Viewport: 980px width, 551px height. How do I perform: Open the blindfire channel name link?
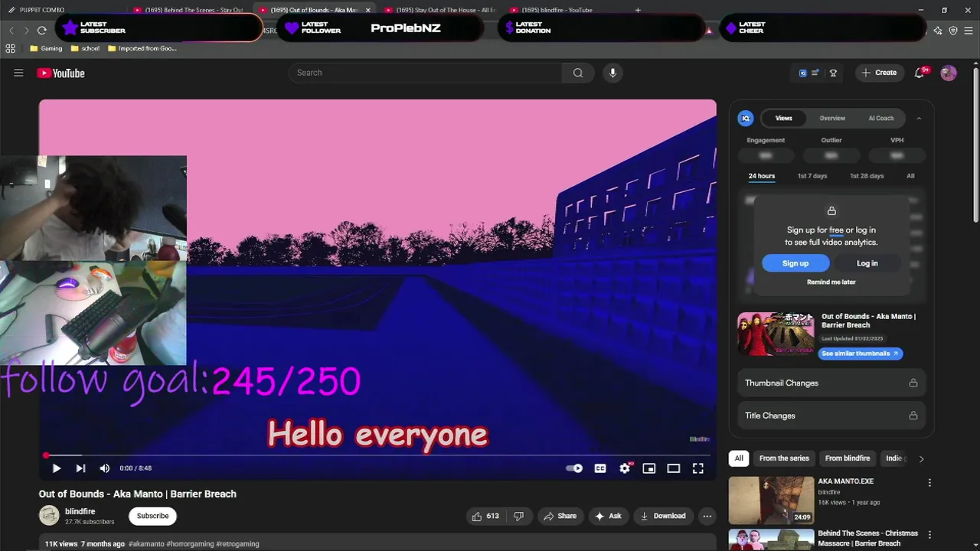tap(80, 511)
